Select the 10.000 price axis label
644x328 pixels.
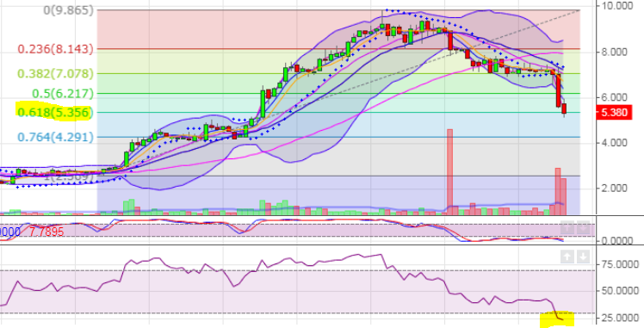click(616, 5)
